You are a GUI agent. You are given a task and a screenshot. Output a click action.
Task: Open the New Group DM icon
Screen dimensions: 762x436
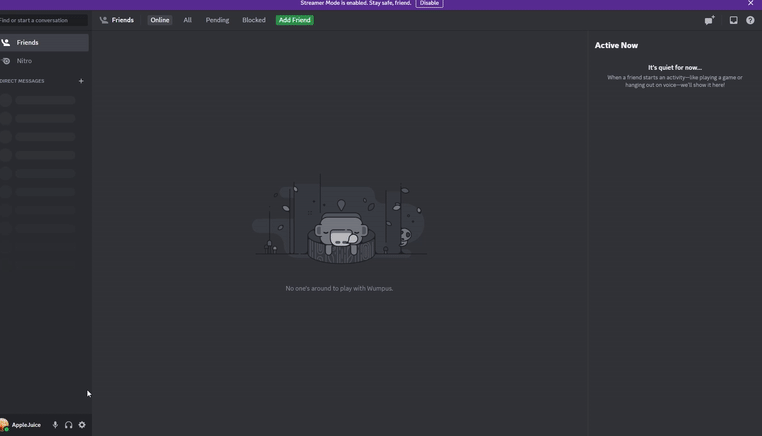tap(710, 20)
